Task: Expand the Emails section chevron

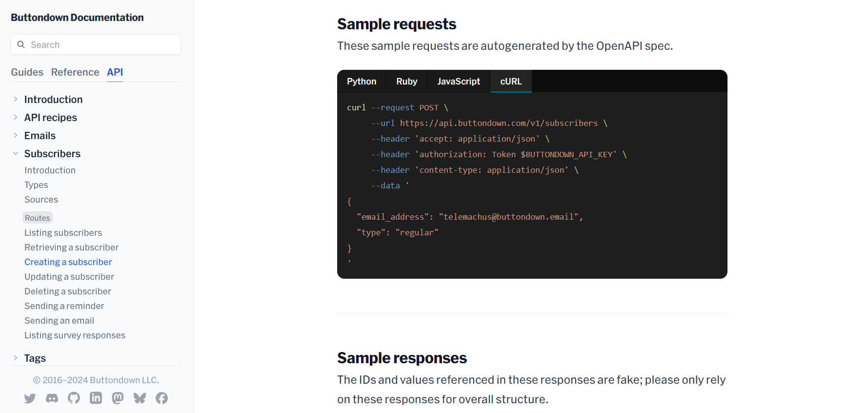Action: 16,136
